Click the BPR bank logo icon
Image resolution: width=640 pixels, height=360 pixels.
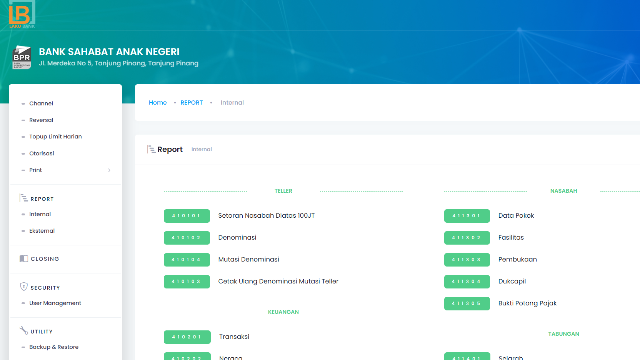[x=22, y=57]
